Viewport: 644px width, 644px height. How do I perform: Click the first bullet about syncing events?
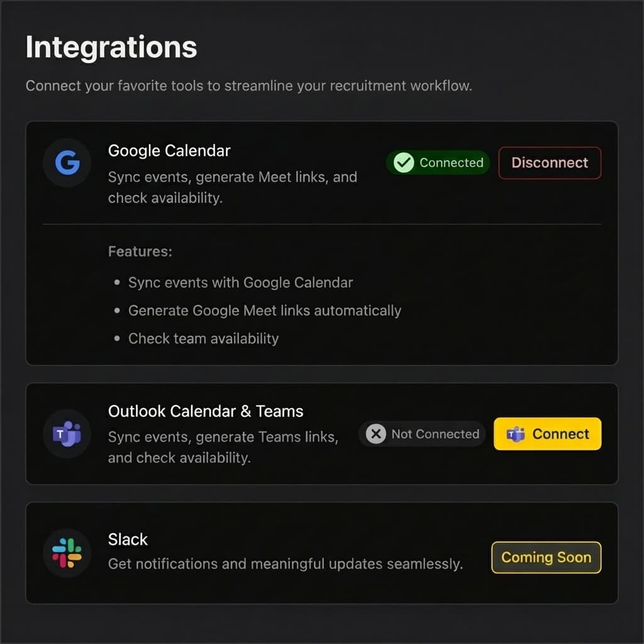coord(240,282)
